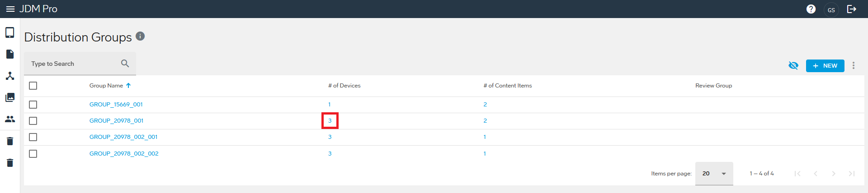The image size is (868, 193).
Task: Go to the next page
Action: (834, 174)
